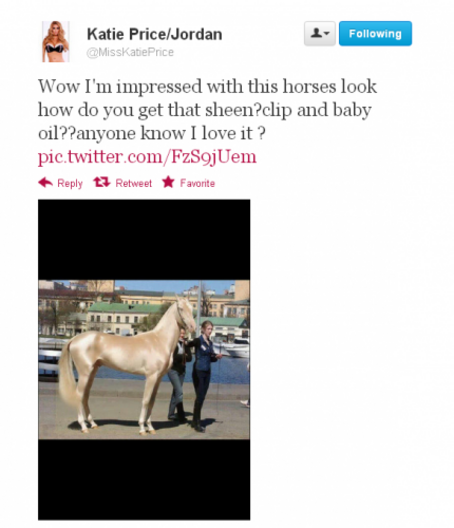The width and height of the screenshot is (454, 528).
Task: Click the black bar above the photo
Action: 144,239
